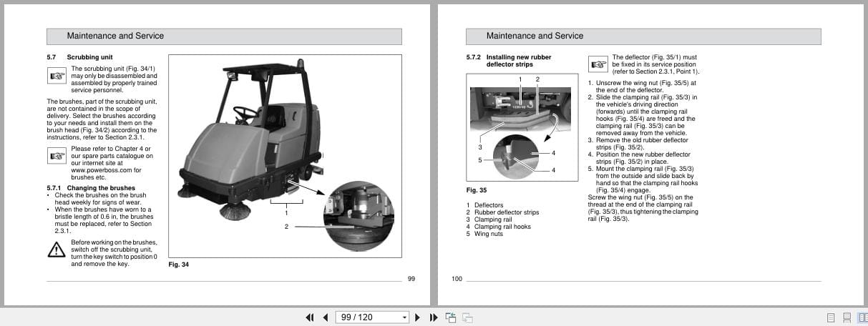Go to the previous page

(326, 317)
